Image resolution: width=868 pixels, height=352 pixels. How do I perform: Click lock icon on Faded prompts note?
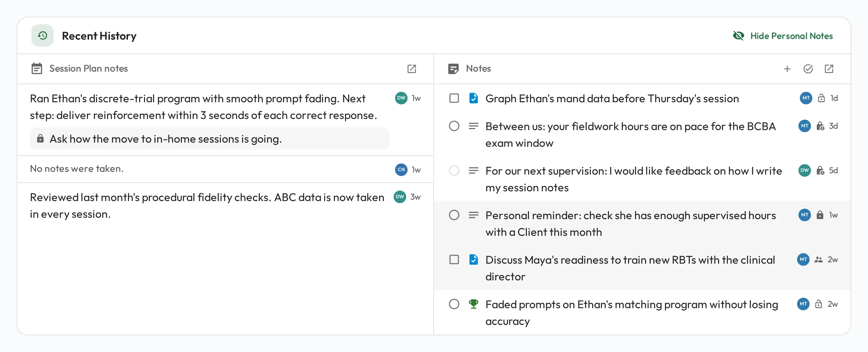click(x=819, y=304)
